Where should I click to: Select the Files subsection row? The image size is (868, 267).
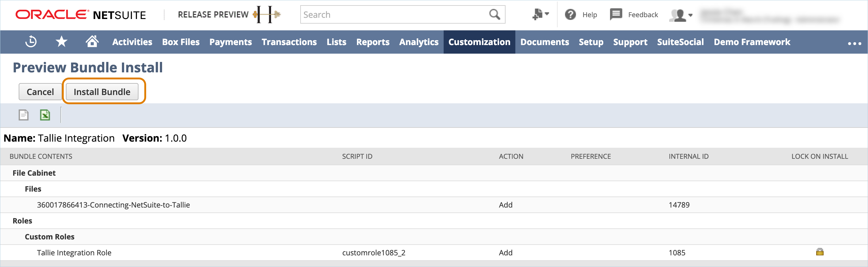tap(434, 189)
